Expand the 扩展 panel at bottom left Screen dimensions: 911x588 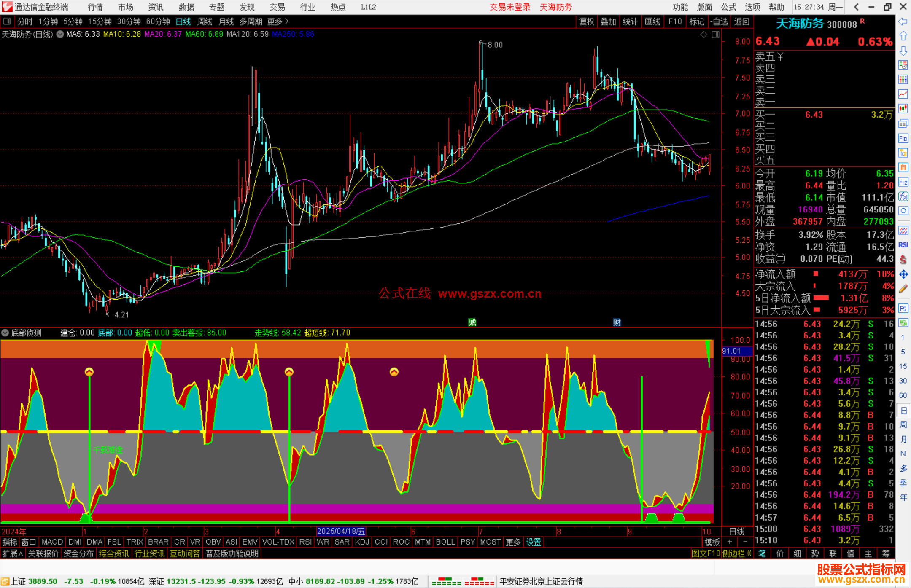click(x=13, y=553)
